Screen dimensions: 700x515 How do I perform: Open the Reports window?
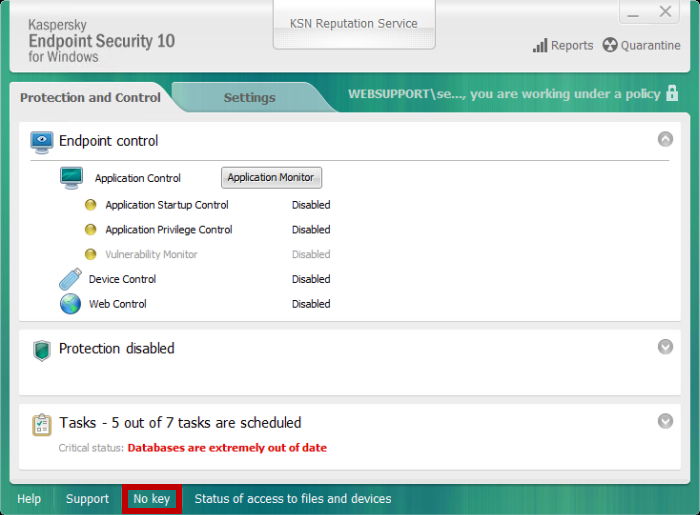click(563, 46)
